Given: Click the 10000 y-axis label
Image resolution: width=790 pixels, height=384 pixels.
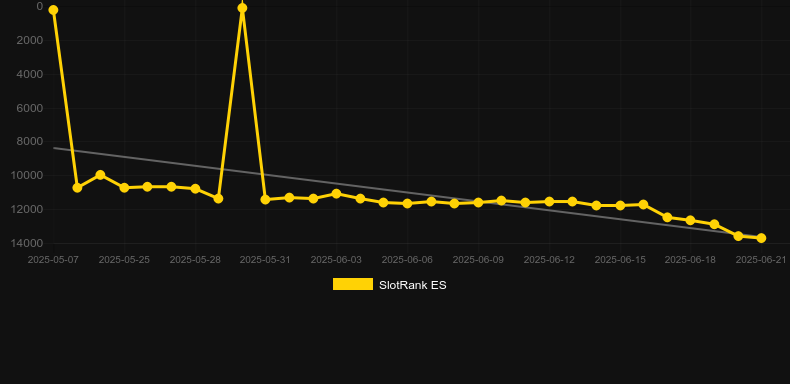Looking at the screenshot, I should point(27,175).
